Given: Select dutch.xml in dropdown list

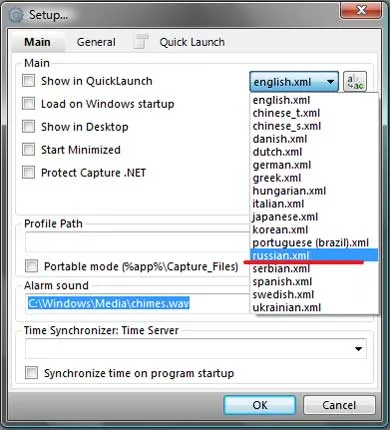Looking at the screenshot, I should pos(314,152).
